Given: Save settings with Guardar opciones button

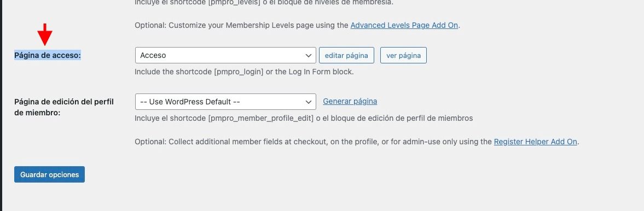Looking at the screenshot, I should (49, 174).
